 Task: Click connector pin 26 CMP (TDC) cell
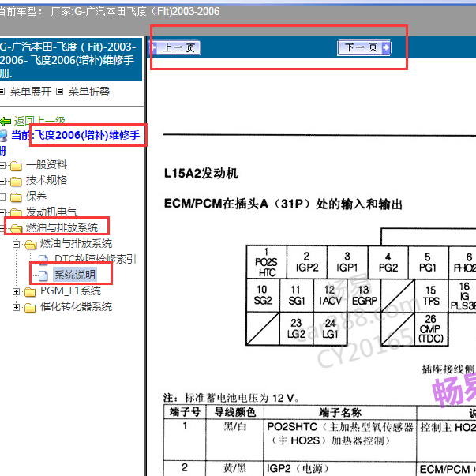(431, 329)
